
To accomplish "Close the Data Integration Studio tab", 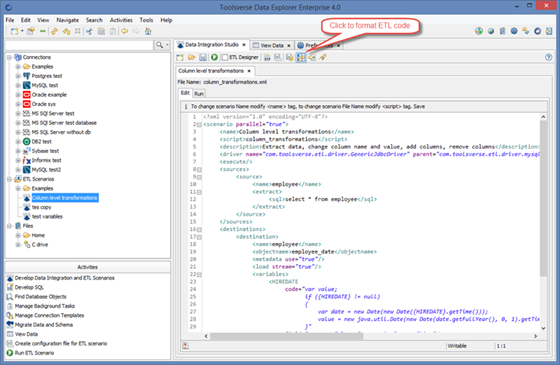I will 244,45.
